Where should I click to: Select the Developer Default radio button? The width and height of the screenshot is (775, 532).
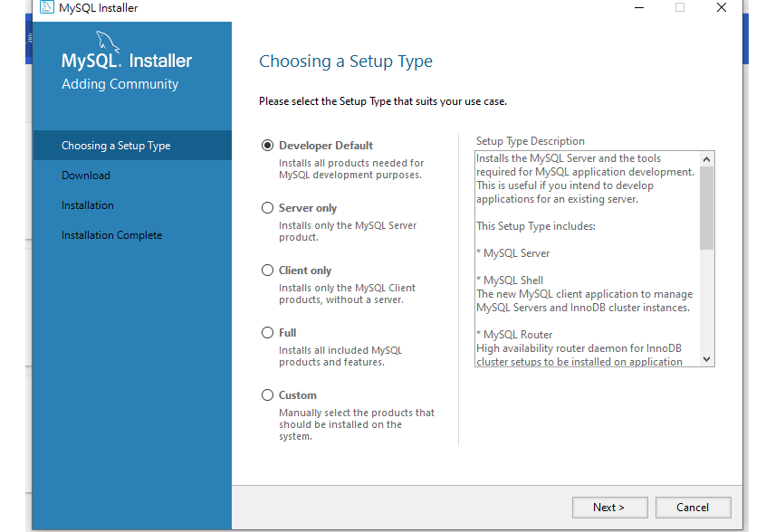pos(267,146)
